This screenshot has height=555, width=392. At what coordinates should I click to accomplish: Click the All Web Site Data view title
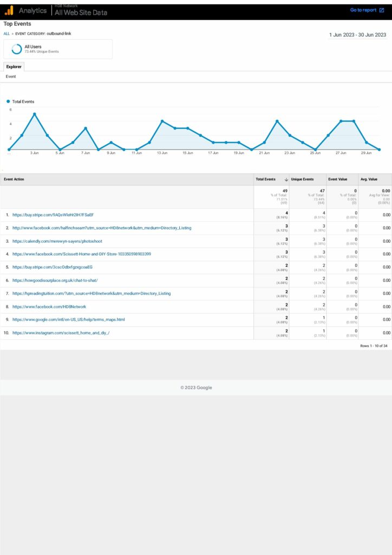click(81, 12)
